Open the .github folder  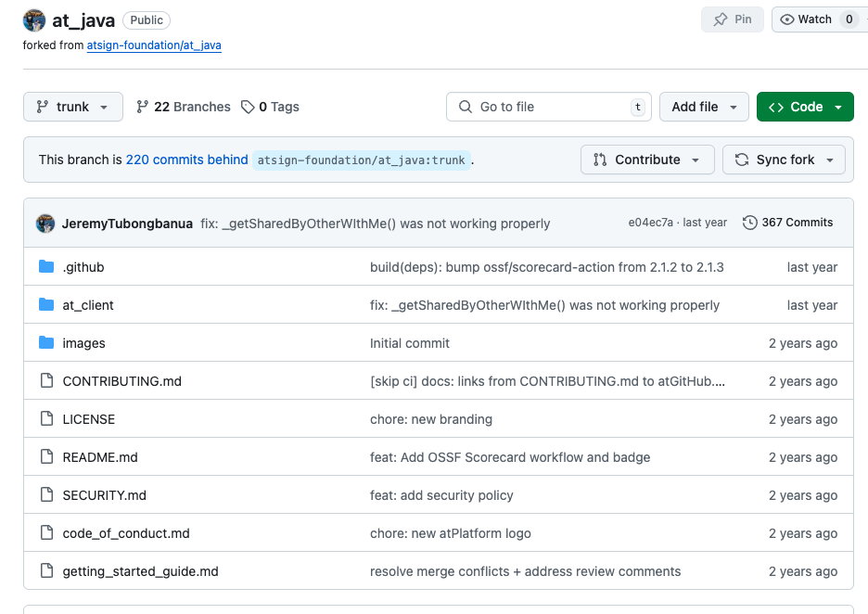tap(83, 267)
